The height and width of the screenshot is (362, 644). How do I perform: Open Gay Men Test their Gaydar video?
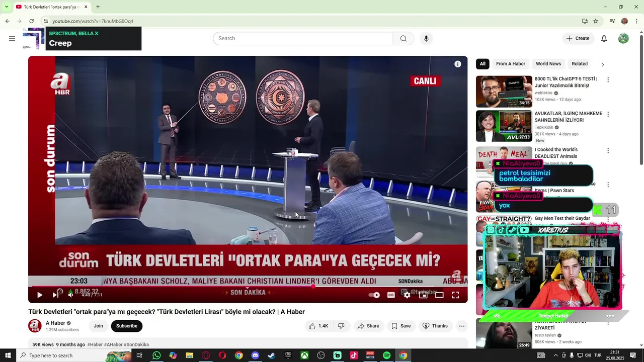(562, 218)
